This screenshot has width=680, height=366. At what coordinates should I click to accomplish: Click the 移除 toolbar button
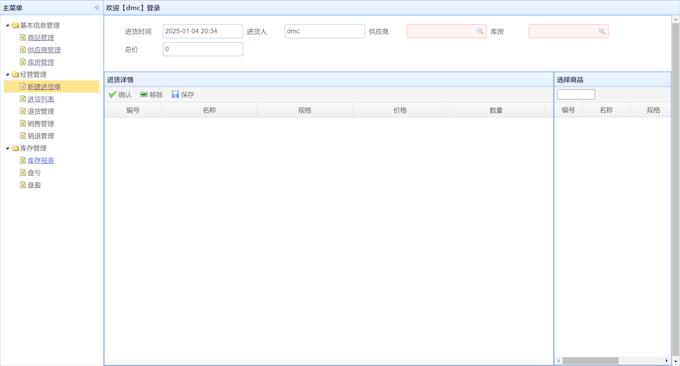pyautogui.click(x=151, y=95)
